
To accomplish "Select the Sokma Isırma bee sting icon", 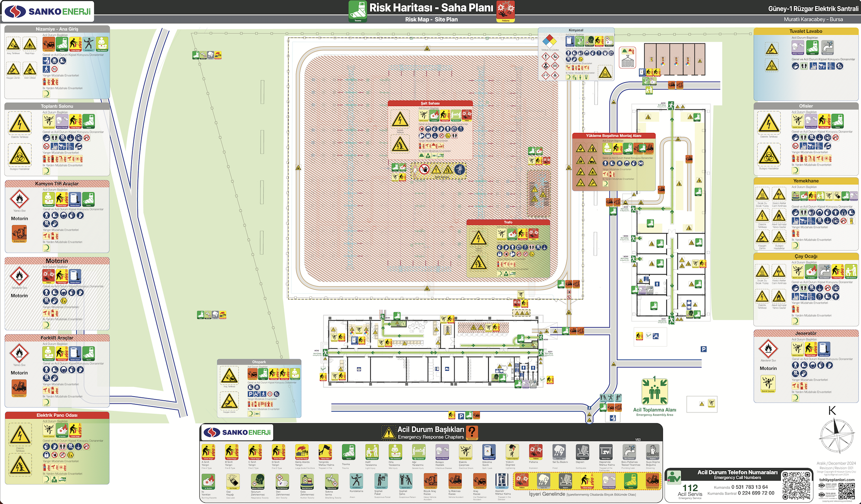I will point(331,482).
